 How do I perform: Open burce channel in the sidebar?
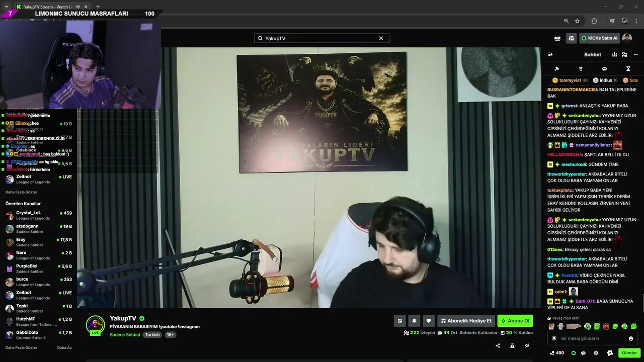click(x=39, y=282)
